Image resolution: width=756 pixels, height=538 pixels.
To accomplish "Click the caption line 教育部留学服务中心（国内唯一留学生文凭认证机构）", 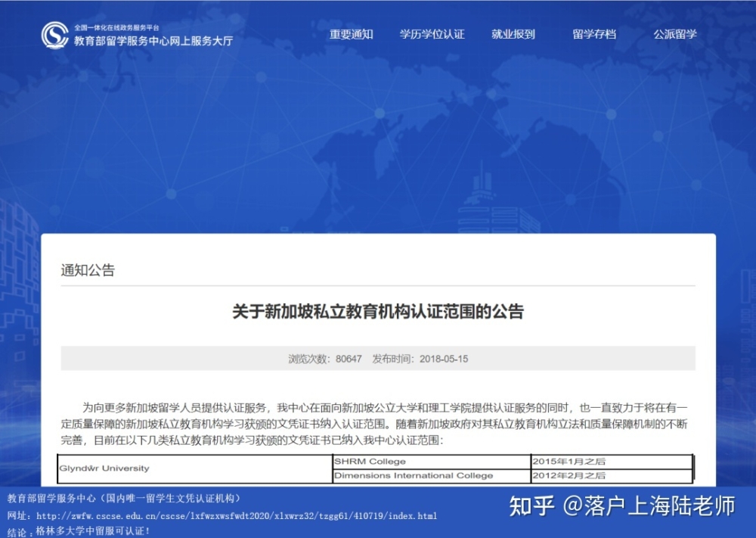I will 123,499.
